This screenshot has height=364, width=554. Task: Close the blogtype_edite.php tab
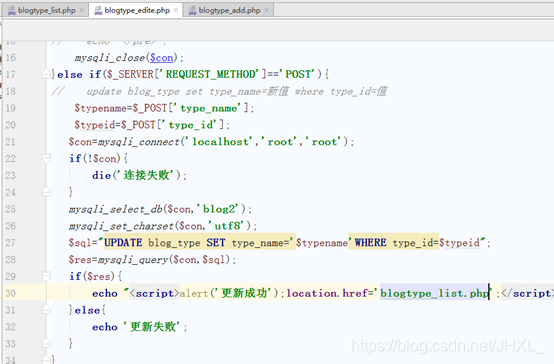176,11
